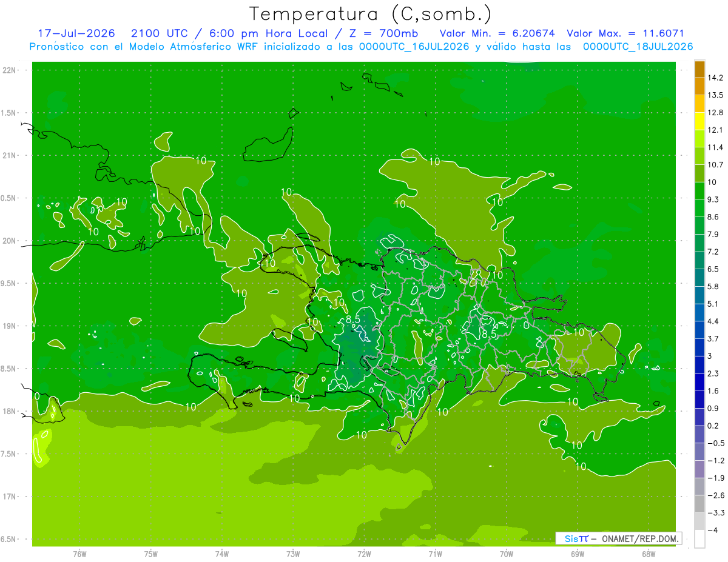
Task: Pick the dark orange swatch above 14.2
Action: click(x=699, y=69)
